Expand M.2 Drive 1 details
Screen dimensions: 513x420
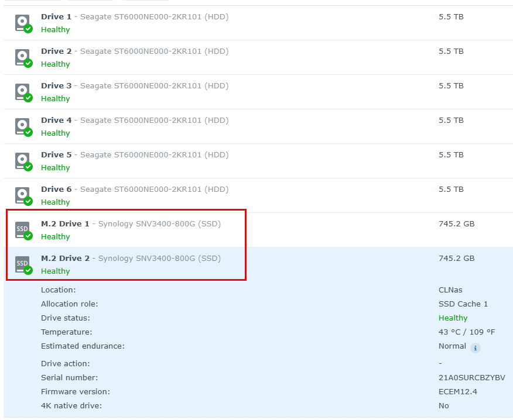258,230
